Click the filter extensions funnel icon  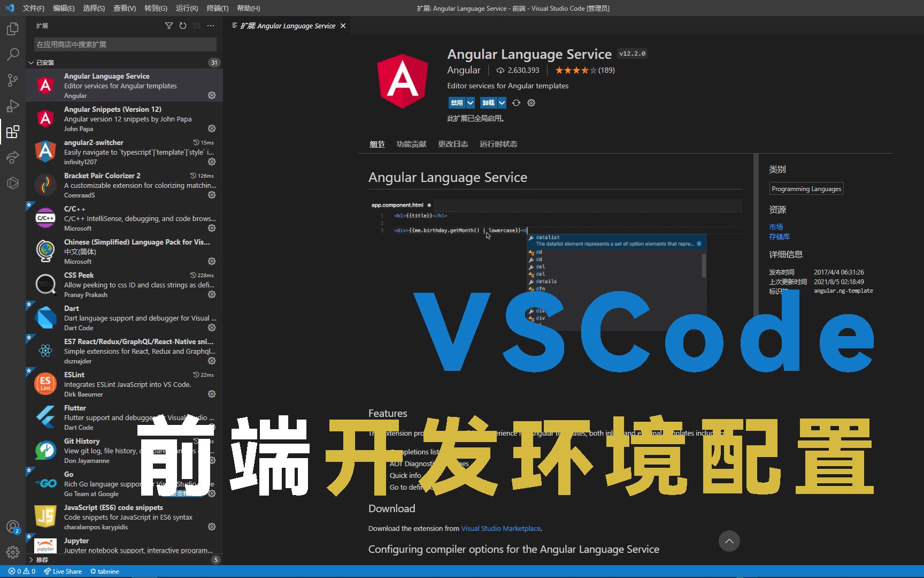coord(169,26)
